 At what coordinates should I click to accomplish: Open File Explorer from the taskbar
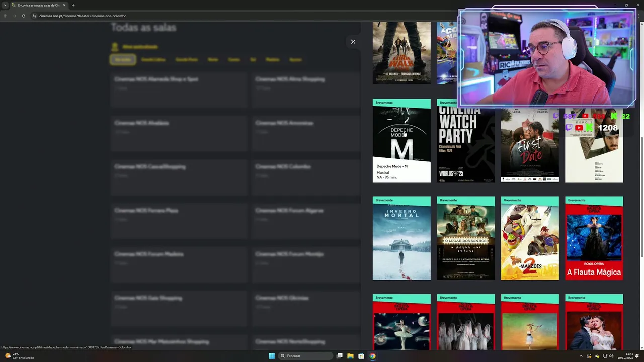350,356
